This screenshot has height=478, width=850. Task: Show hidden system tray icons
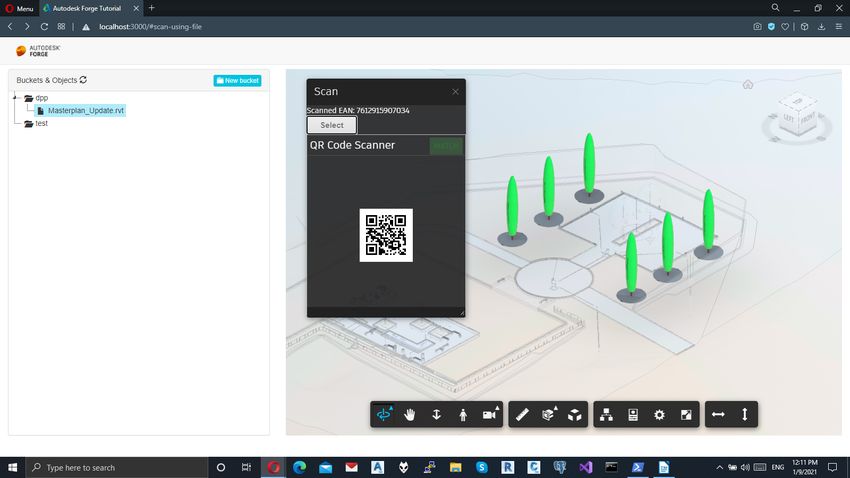click(719, 467)
